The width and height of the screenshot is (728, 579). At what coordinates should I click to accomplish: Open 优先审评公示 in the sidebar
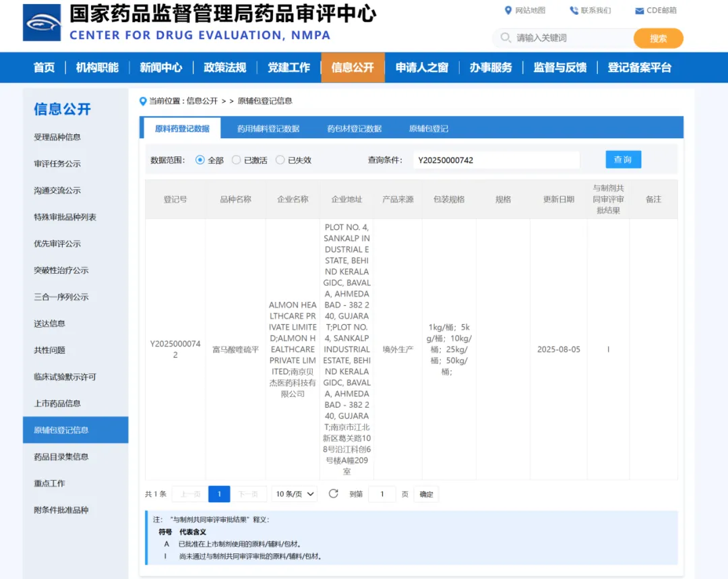pos(57,243)
